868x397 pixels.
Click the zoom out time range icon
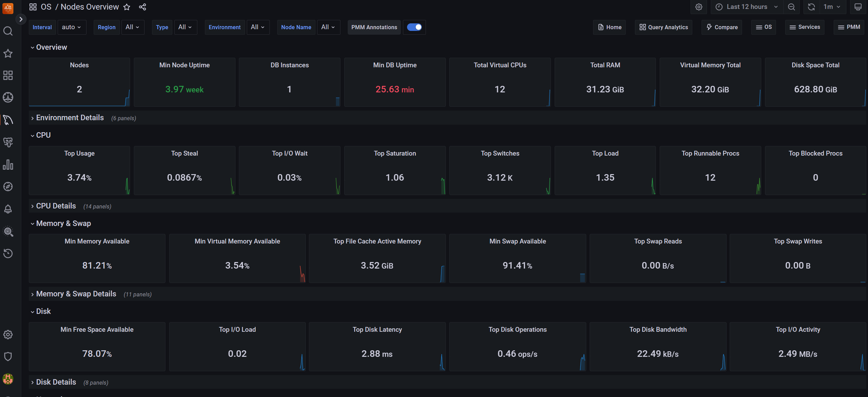click(791, 7)
